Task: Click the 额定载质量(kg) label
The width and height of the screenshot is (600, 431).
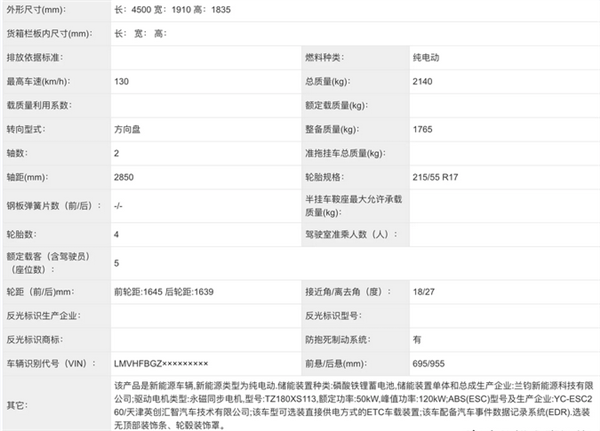Action: (336, 105)
